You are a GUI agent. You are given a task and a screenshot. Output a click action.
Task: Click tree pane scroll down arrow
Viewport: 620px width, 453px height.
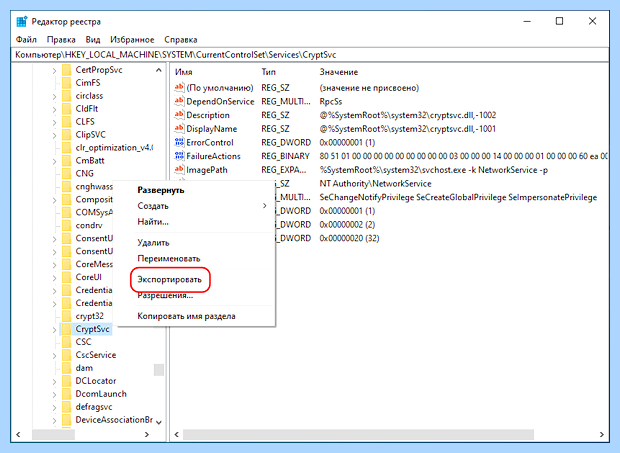click(159, 423)
